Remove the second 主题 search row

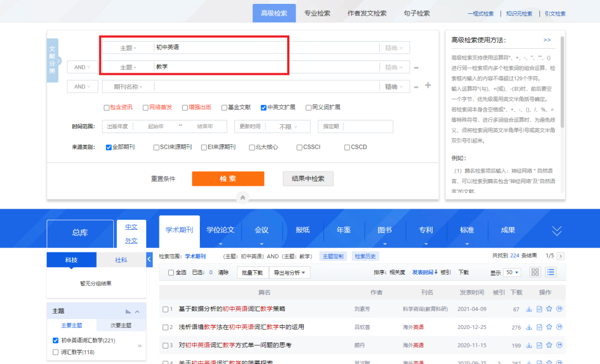(x=416, y=68)
